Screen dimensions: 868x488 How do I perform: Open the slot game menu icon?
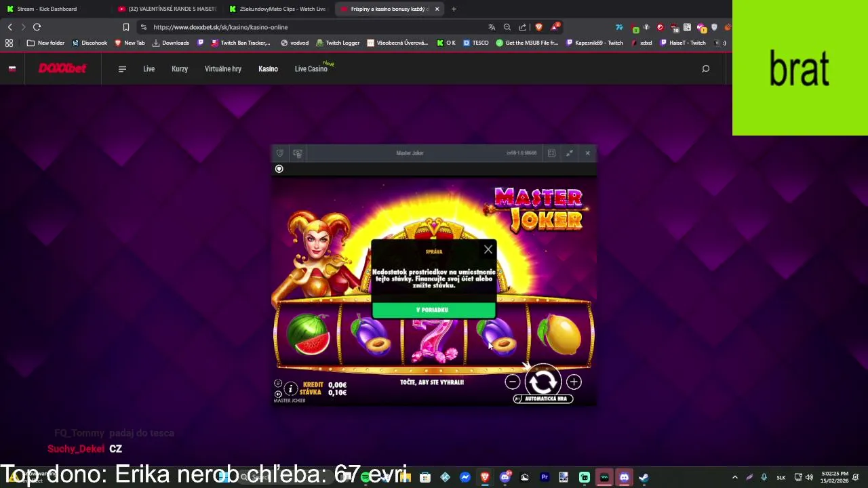[278, 384]
